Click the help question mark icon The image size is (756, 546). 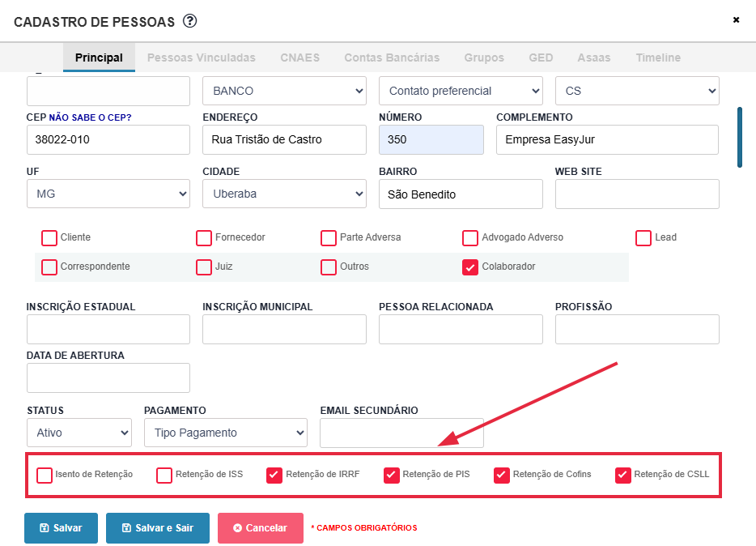point(190,21)
